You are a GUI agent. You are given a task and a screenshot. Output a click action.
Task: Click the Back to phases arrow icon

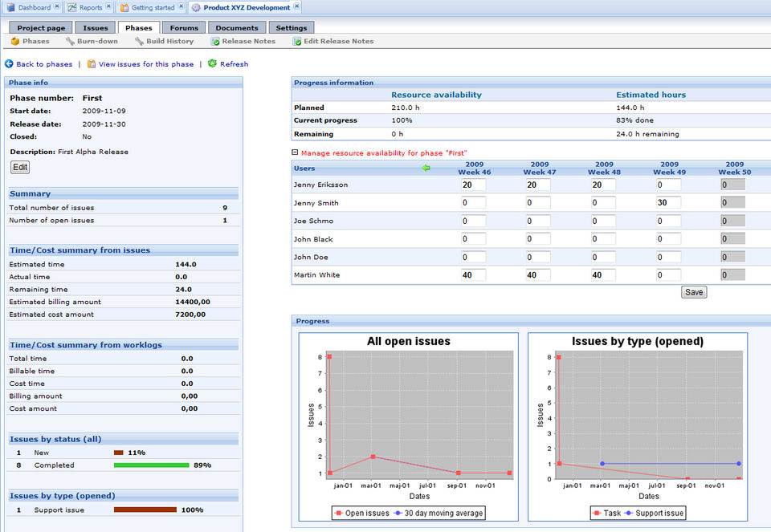pos(9,64)
